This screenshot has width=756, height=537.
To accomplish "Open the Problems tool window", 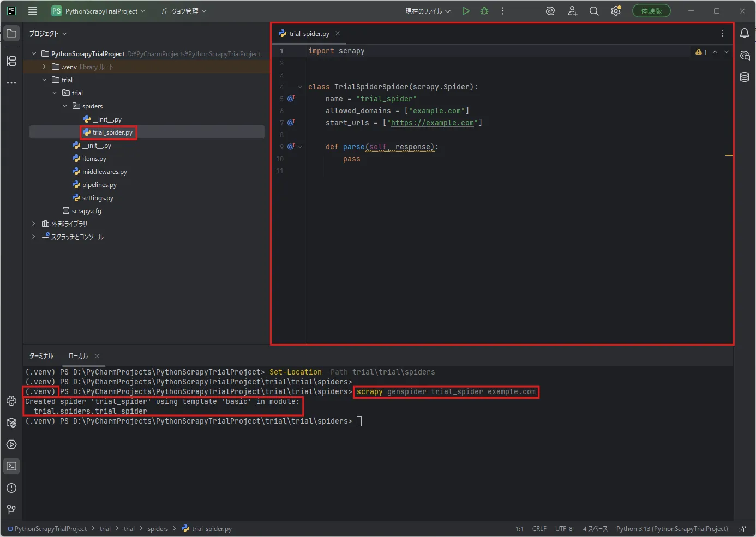I will [11, 488].
